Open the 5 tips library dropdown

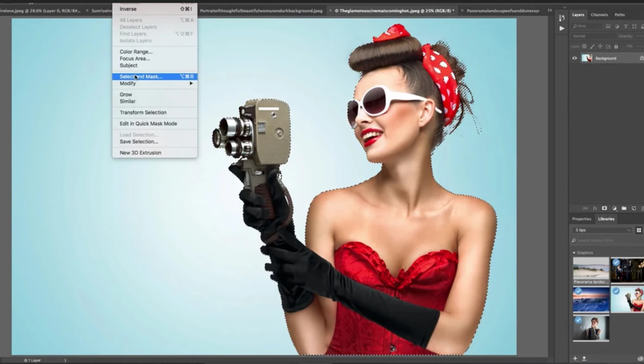602,230
